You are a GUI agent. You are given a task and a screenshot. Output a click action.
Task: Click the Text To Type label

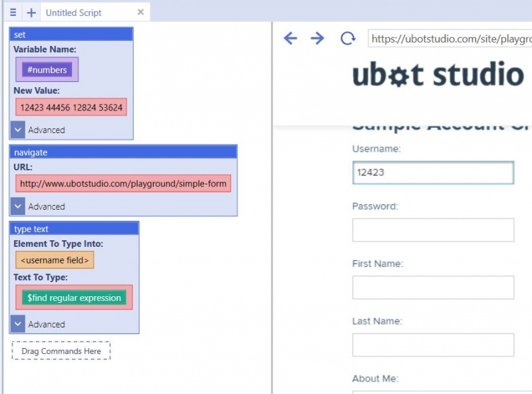[41, 278]
